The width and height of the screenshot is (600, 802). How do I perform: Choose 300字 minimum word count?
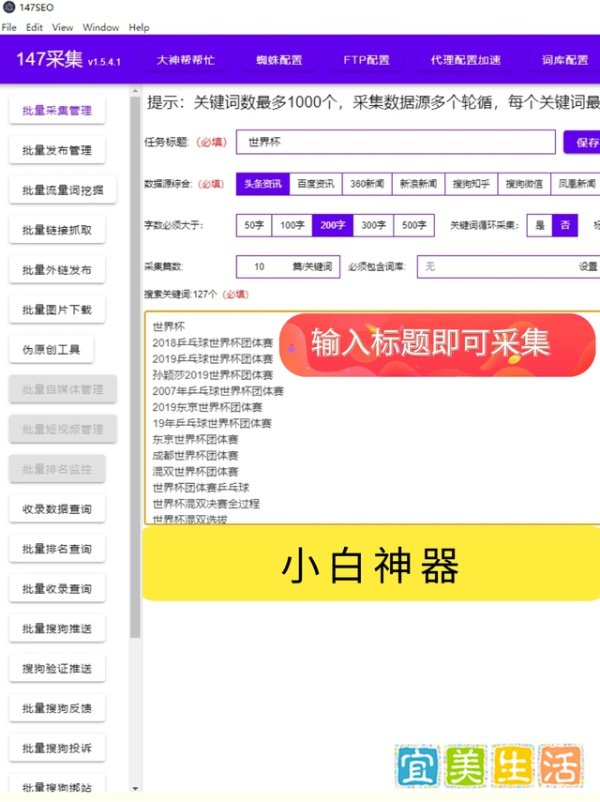[373, 225]
